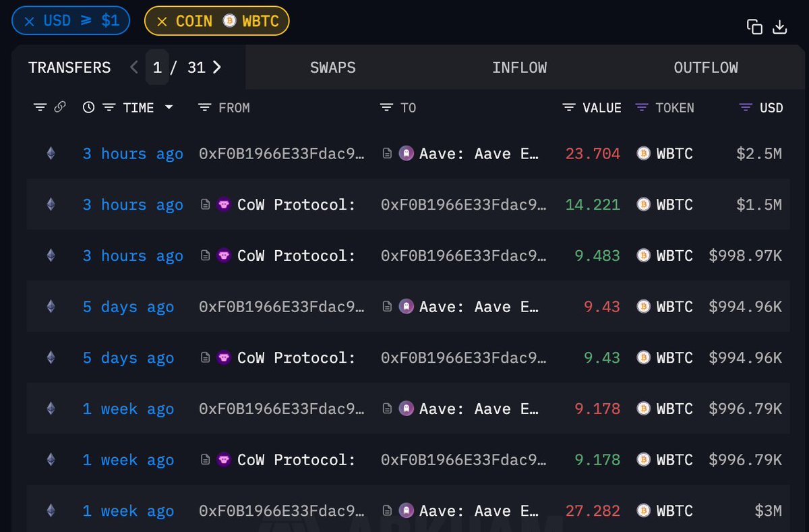Screen dimensions: 809x532
Task: Click the value 14.221
Action: tap(593, 205)
